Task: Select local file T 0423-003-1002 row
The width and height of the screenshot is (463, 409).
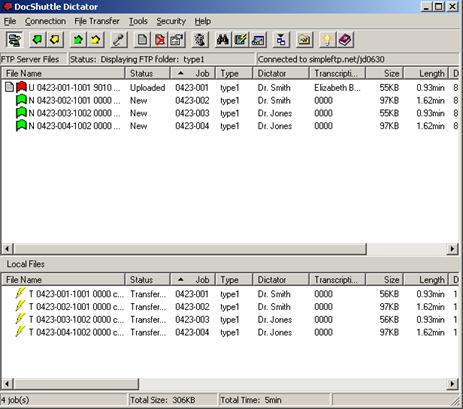Action: (x=230, y=320)
